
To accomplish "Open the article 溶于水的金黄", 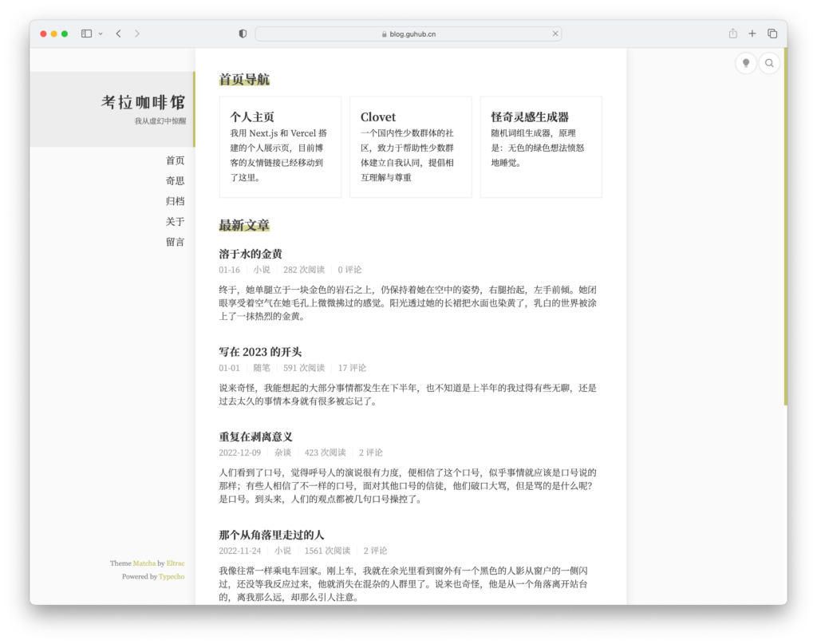I will [x=252, y=253].
